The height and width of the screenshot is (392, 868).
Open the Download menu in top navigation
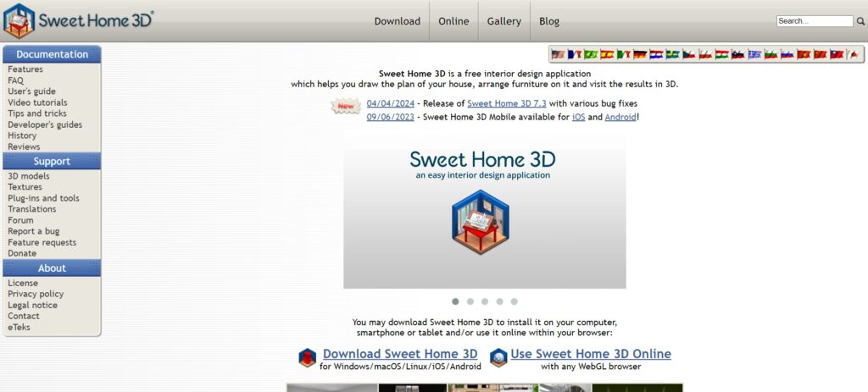coord(397,21)
